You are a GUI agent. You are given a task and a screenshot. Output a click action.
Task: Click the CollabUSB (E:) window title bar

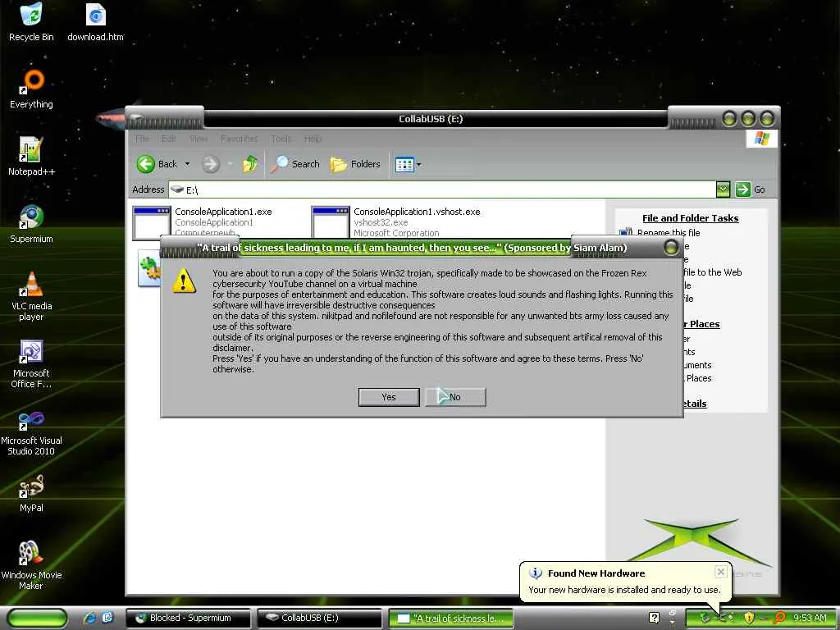point(431,119)
